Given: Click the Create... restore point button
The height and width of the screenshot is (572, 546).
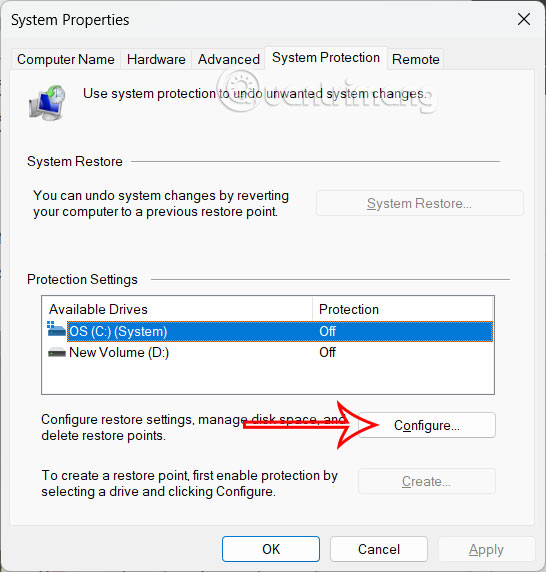Looking at the screenshot, I should (427, 482).
